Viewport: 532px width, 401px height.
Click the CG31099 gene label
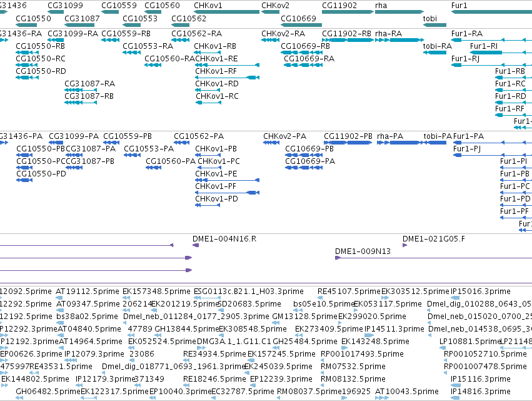[x=65, y=6]
